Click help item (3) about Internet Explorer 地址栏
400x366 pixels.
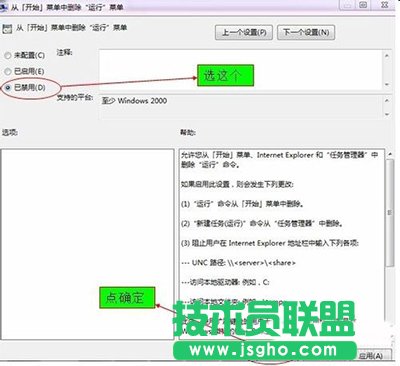coord(270,243)
